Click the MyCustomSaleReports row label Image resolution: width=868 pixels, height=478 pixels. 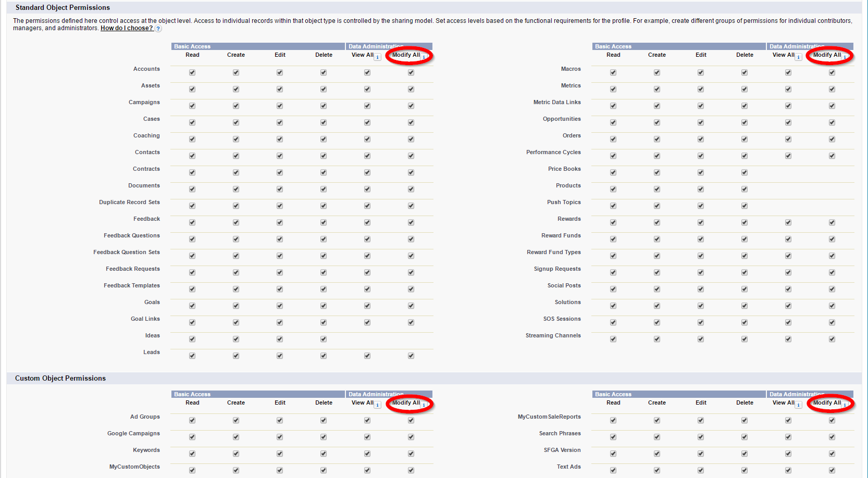(x=549, y=417)
